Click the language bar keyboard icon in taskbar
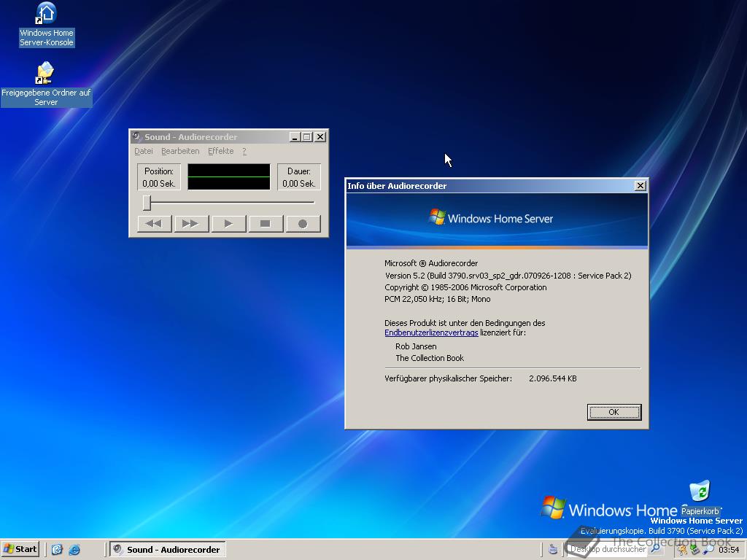The width and height of the screenshot is (747, 560). 553,550
